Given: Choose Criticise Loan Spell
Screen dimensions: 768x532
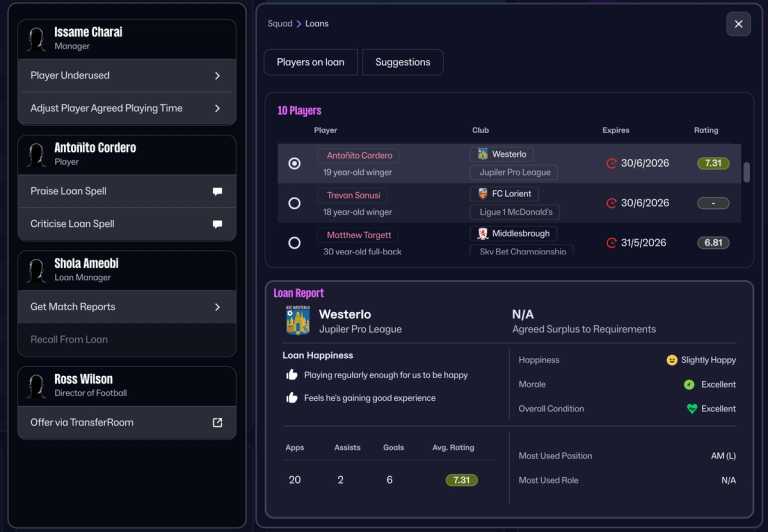Looking at the screenshot, I should [127, 224].
